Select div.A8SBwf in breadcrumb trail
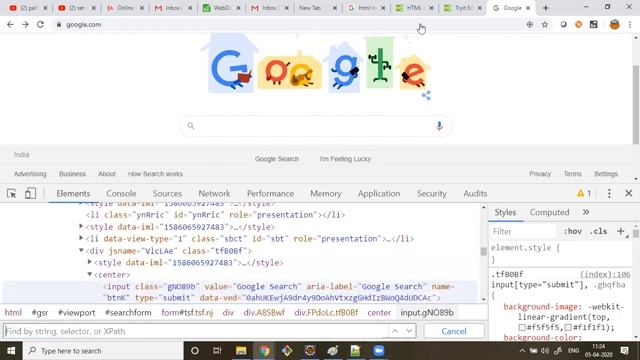 tap(264, 313)
